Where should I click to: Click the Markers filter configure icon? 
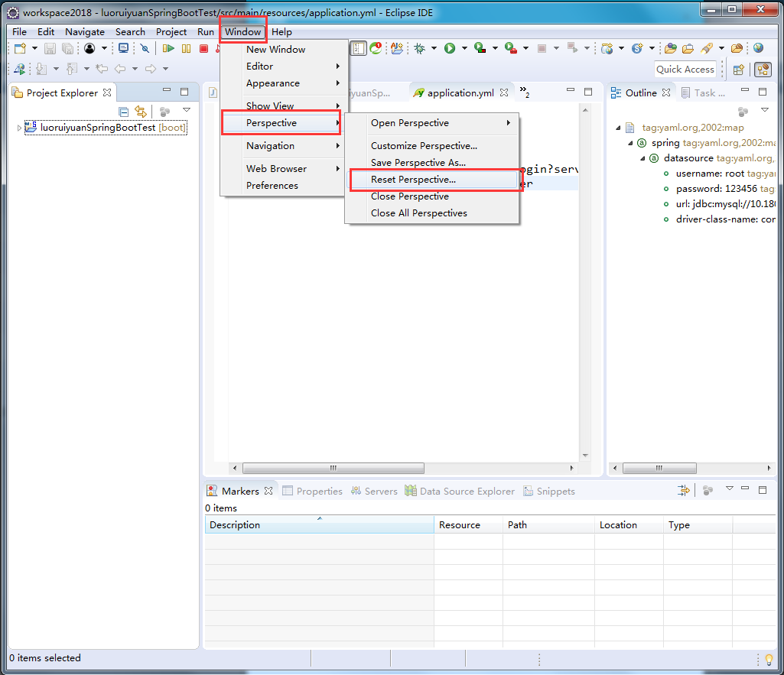683,490
